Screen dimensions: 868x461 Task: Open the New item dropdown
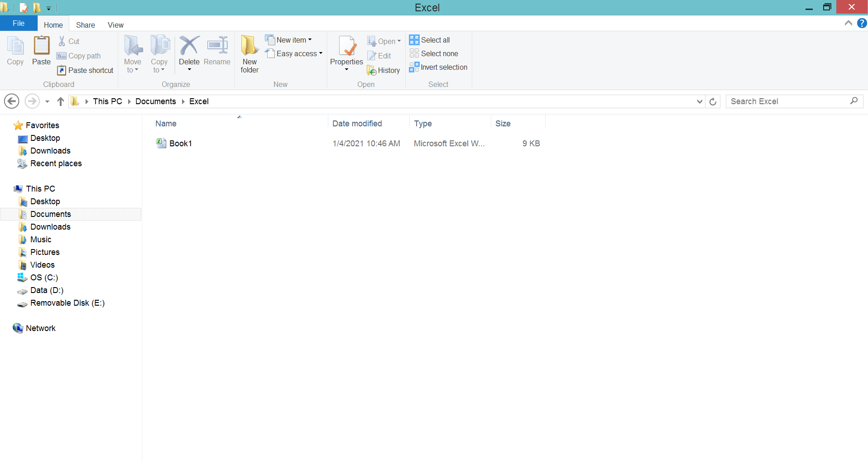tap(289, 40)
